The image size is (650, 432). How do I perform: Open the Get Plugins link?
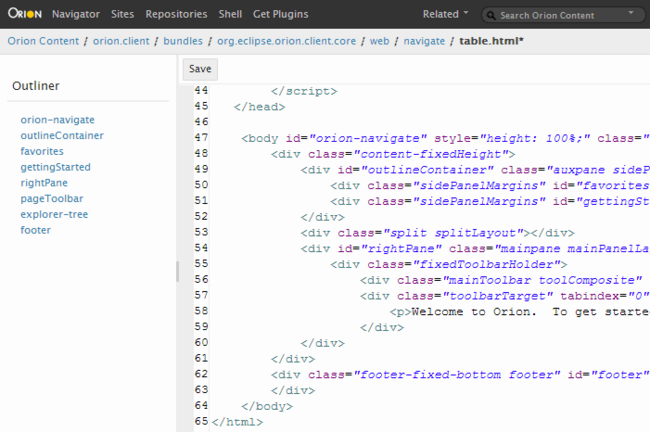tap(281, 14)
